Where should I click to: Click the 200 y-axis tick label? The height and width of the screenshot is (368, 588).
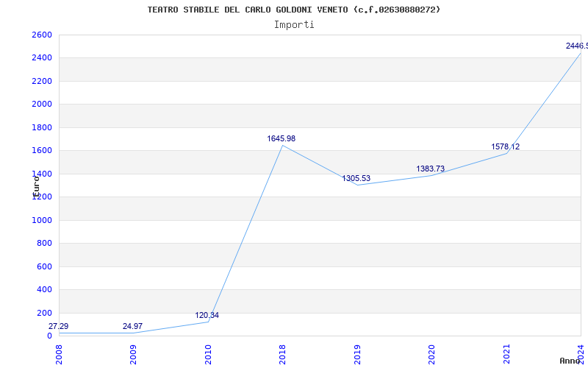[x=44, y=313]
